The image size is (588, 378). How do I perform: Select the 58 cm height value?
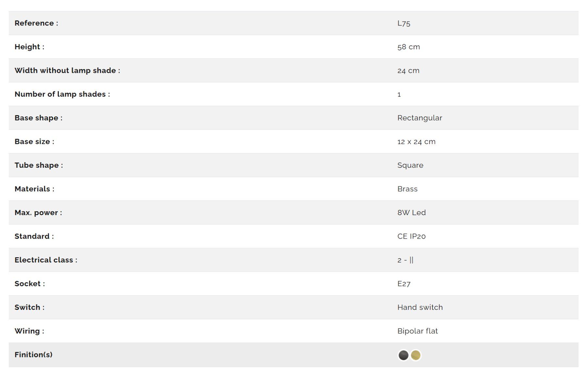(409, 47)
